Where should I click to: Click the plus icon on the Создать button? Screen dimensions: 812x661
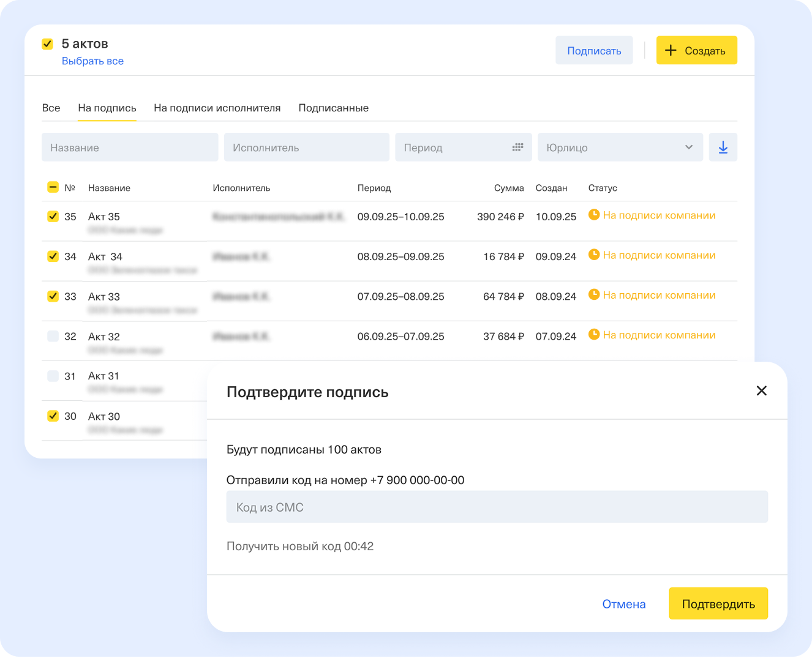[671, 50]
